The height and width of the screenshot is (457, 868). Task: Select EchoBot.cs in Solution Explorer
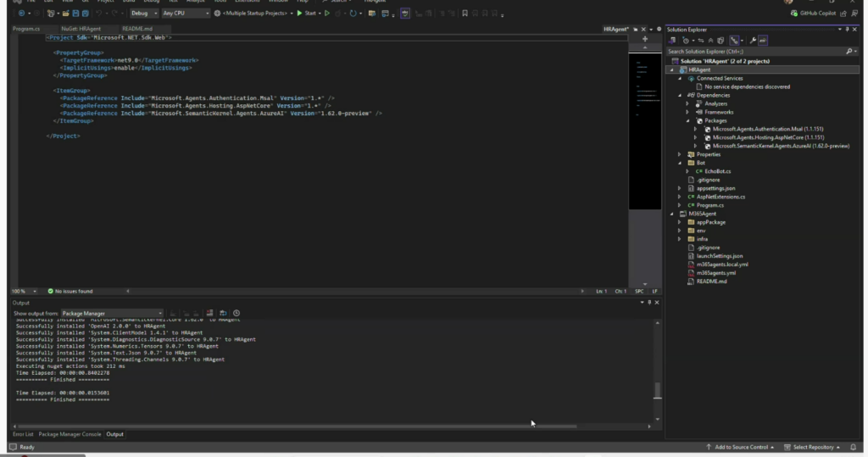717,172
